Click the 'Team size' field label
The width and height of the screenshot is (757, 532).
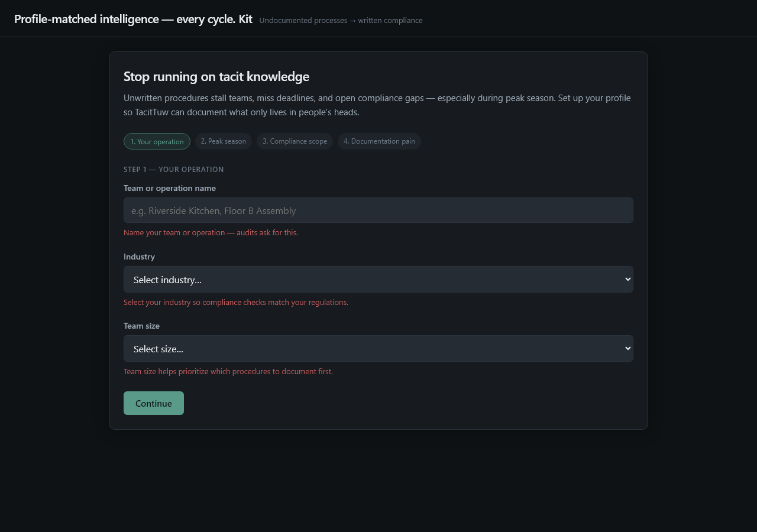(x=141, y=326)
